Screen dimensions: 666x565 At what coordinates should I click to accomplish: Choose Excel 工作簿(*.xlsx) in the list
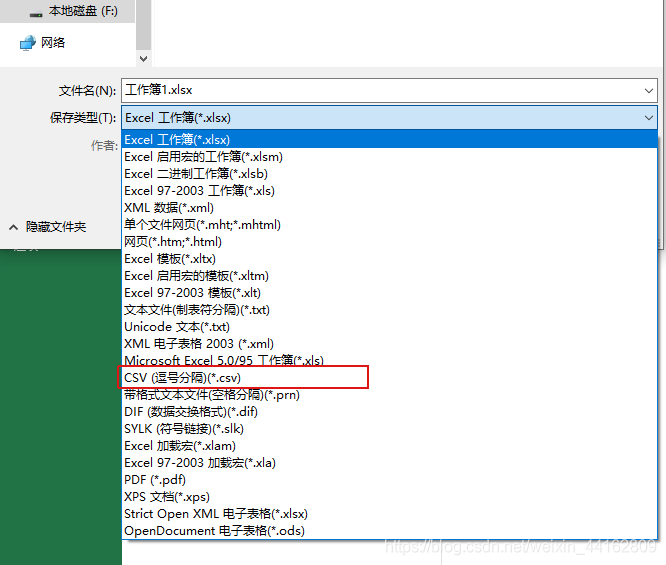click(389, 140)
